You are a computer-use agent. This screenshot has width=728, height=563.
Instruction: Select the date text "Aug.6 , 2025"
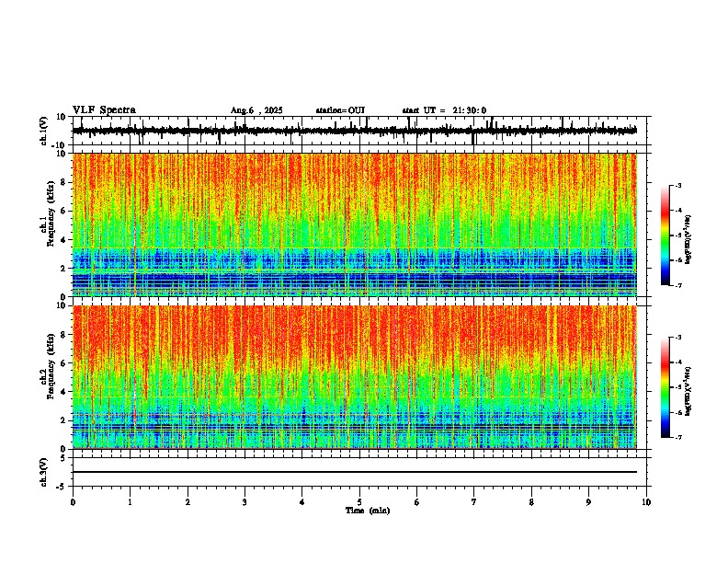pyautogui.click(x=256, y=110)
